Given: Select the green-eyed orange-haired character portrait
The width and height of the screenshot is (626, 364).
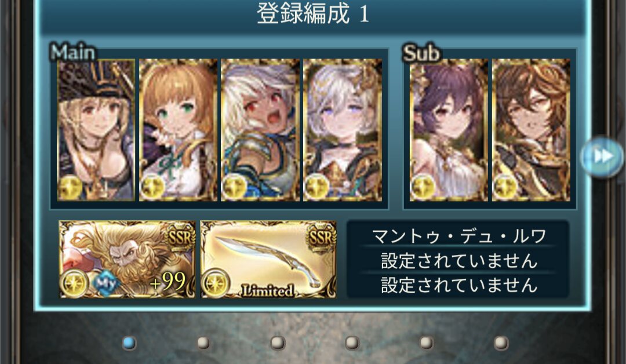Looking at the screenshot, I should (x=178, y=130).
